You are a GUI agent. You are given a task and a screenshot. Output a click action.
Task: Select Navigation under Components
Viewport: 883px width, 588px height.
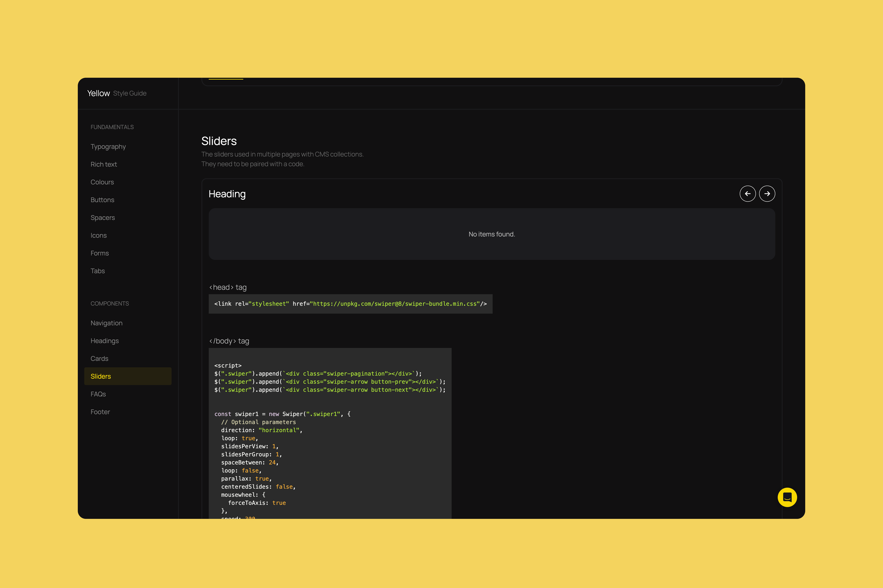pyautogui.click(x=107, y=323)
